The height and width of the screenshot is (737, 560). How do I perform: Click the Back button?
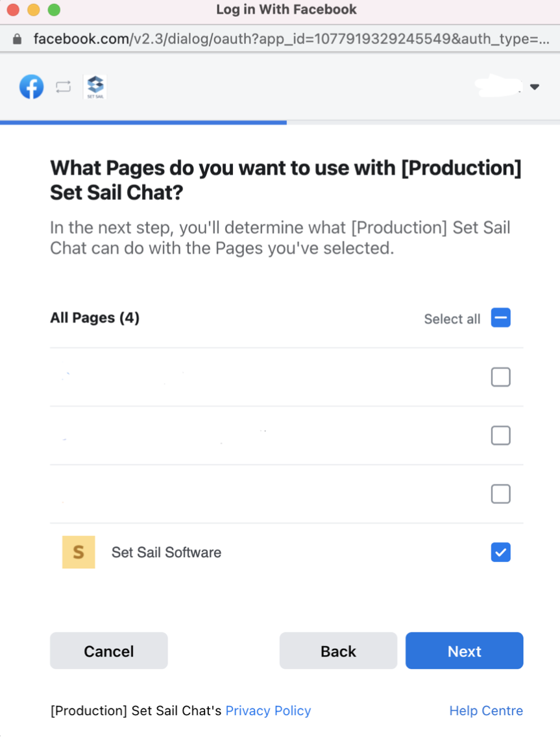pyautogui.click(x=338, y=651)
